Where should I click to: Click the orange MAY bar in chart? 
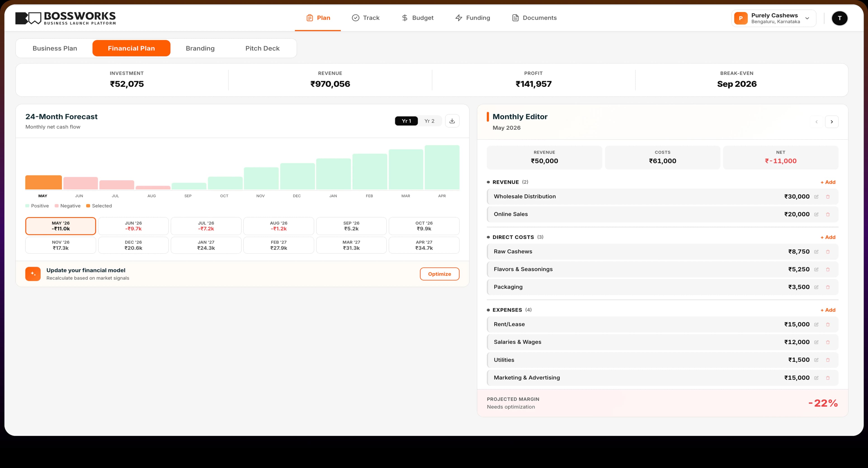point(43,183)
